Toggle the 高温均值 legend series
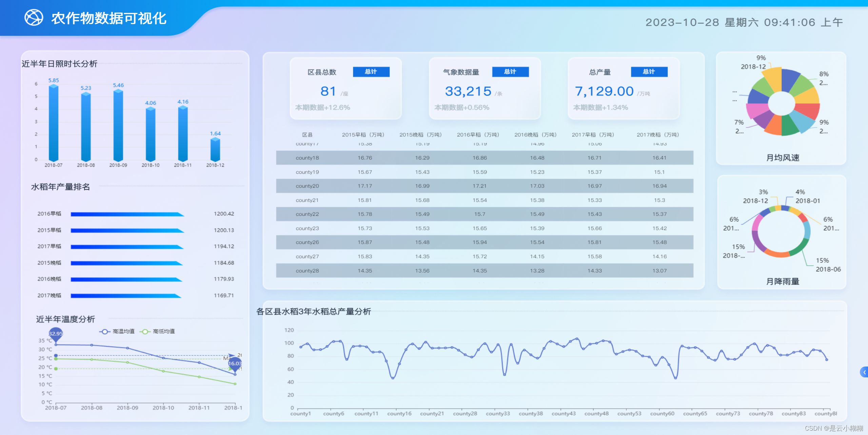 tap(117, 331)
